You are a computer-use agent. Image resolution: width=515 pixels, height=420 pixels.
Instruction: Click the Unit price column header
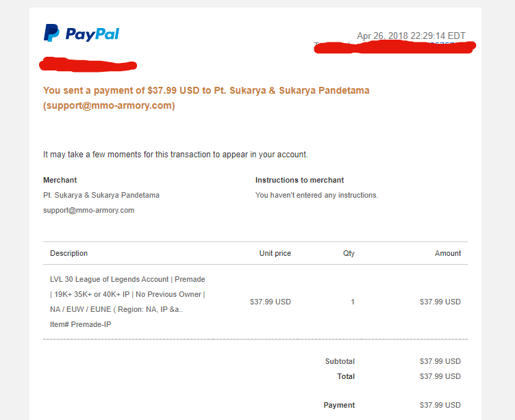[x=275, y=253]
